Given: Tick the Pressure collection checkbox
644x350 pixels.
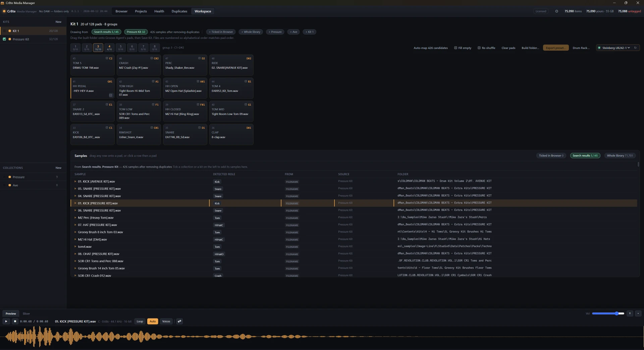Looking at the screenshot, I should (x=4, y=177).
